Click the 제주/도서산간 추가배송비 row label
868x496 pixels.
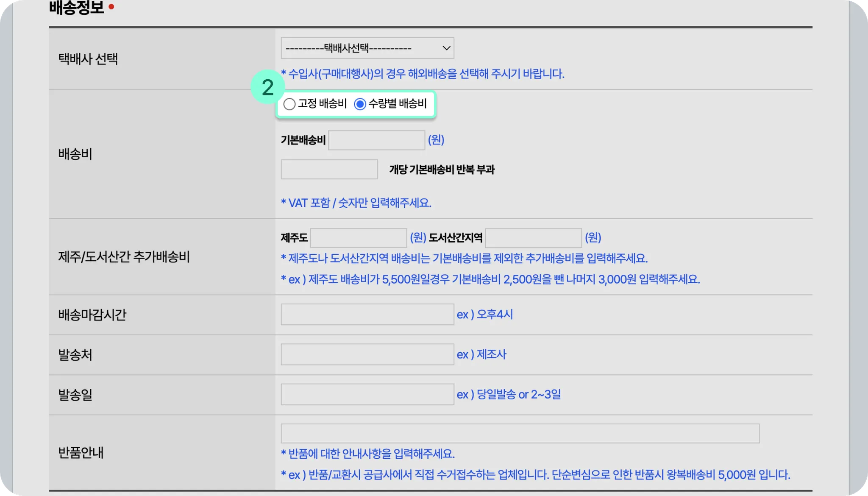coord(124,257)
